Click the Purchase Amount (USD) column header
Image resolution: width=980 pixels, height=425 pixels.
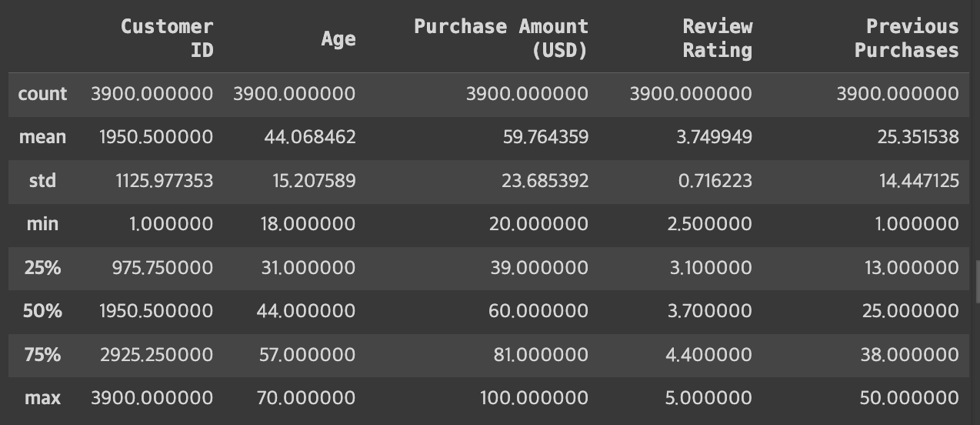click(x=501, y=38)
